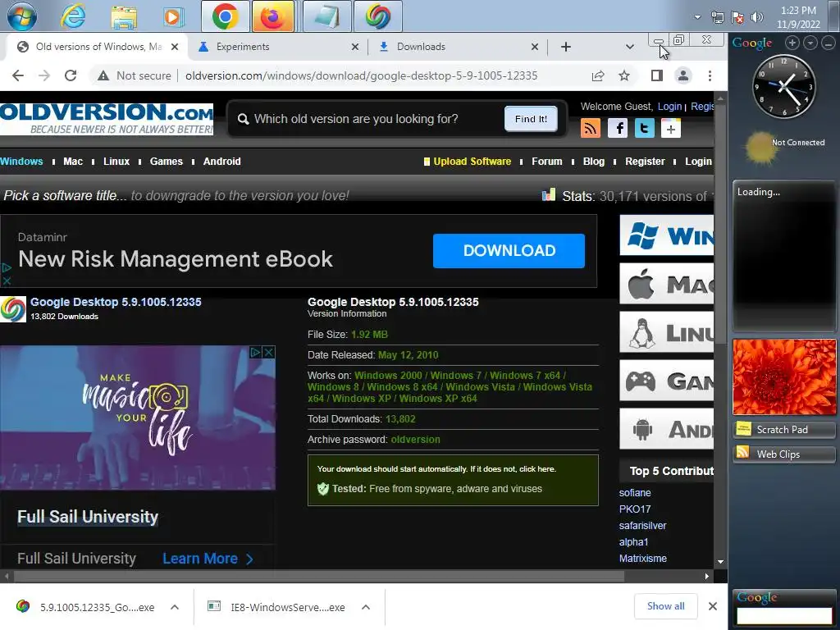Viewport: 840px width, 630px height.
Task: Bookmark this page with the star
Action: point(624,75)
